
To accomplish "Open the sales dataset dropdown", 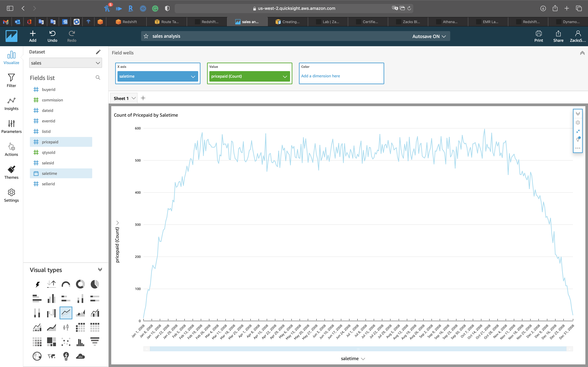I will 65,63.
